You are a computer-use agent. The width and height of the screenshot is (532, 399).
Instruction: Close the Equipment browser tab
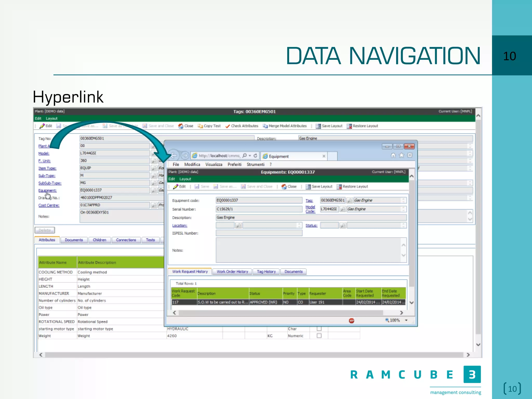[x=324, y=156]
